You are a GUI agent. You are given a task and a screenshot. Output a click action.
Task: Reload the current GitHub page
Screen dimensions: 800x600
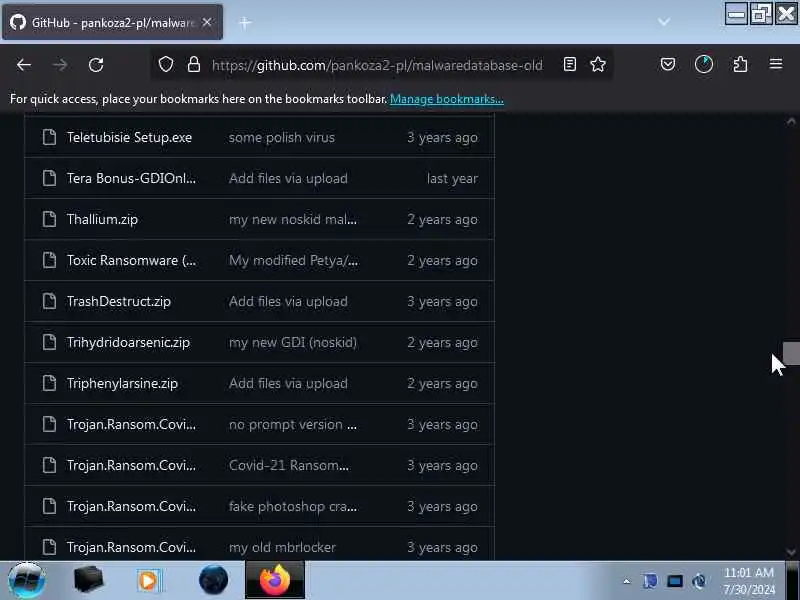point(96,65)
